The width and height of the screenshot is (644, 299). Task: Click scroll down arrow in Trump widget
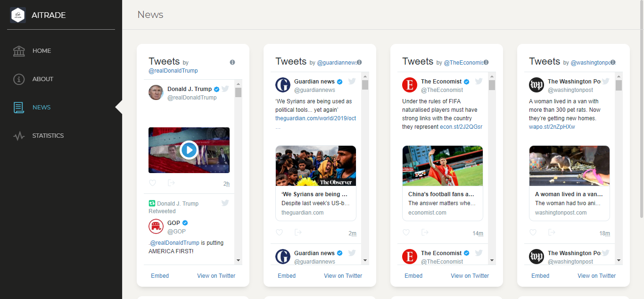coord(238,260)
